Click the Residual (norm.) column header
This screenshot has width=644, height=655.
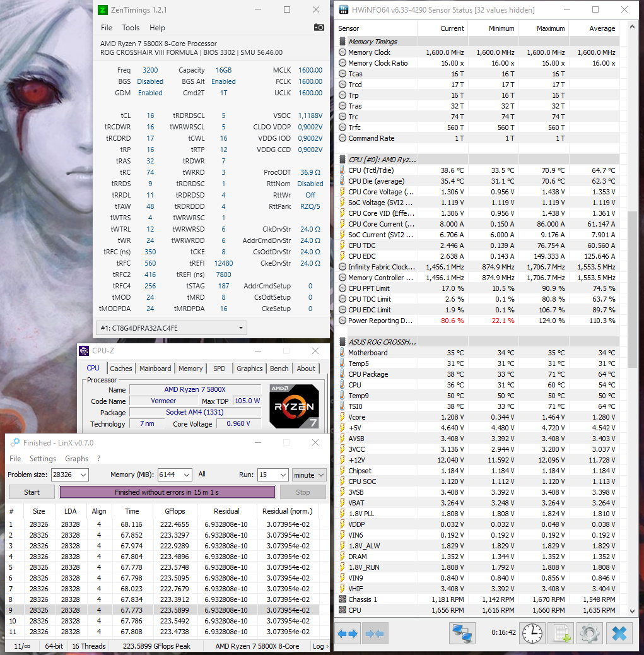[288, 511]
